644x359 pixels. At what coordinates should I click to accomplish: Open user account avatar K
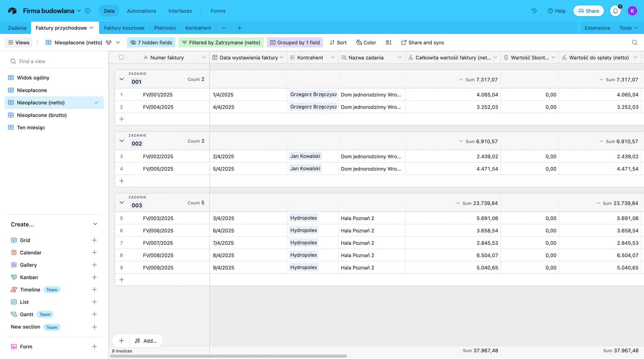(632, 11)
